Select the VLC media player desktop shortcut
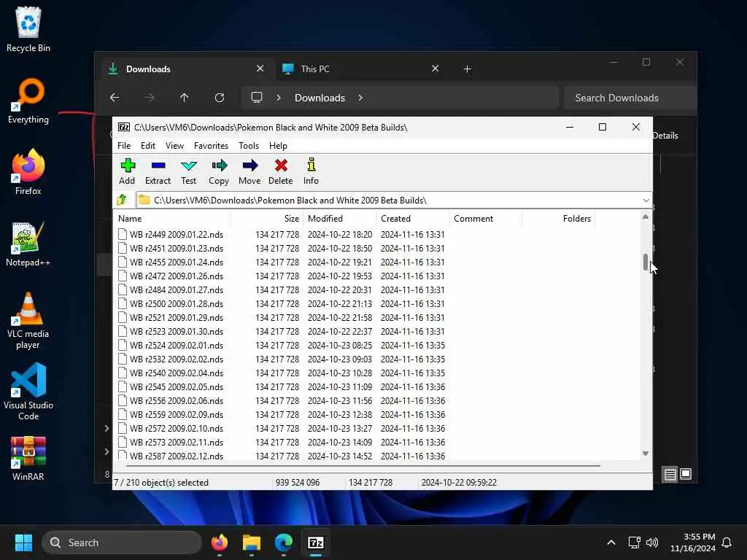The height and width of the screenshot is (560, 747). coord(28,321)
